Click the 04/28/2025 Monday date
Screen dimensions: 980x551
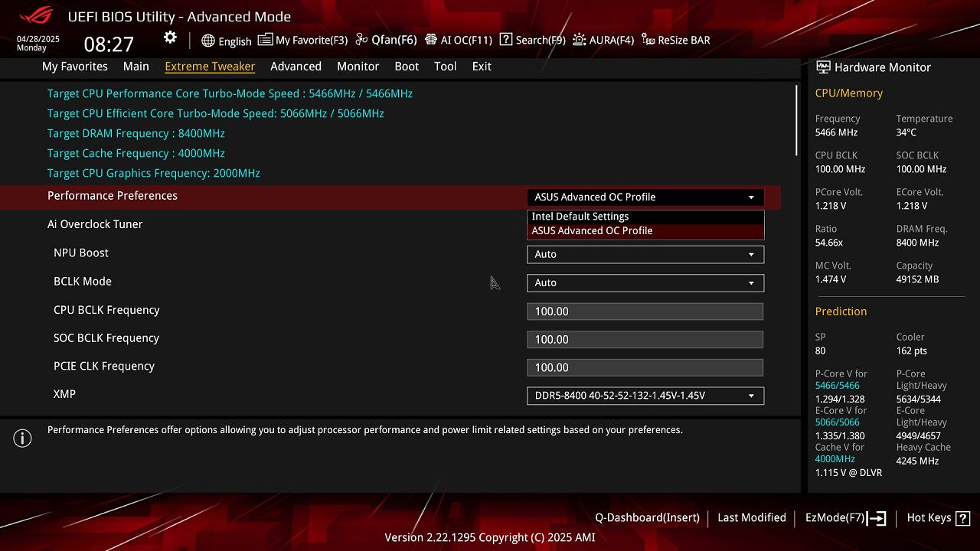pyautogui.click(x=38, y=43)
